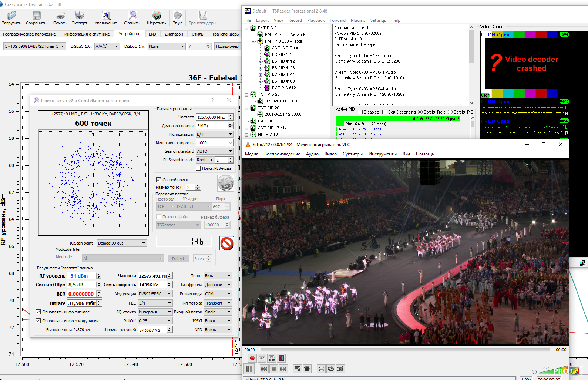Switch to the LNB tab
588x380 pixels.
(152, 34)
